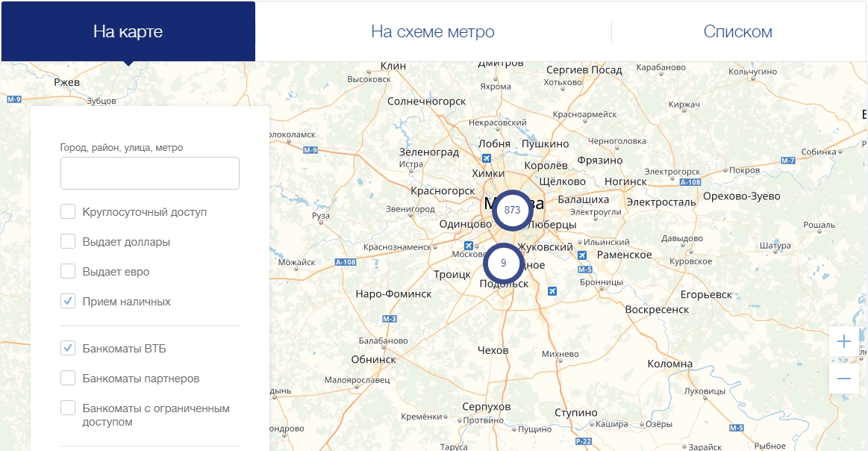Uncheck the Прием наличных filter
Screen dimensions: 868x451
[x=68, y=302]
